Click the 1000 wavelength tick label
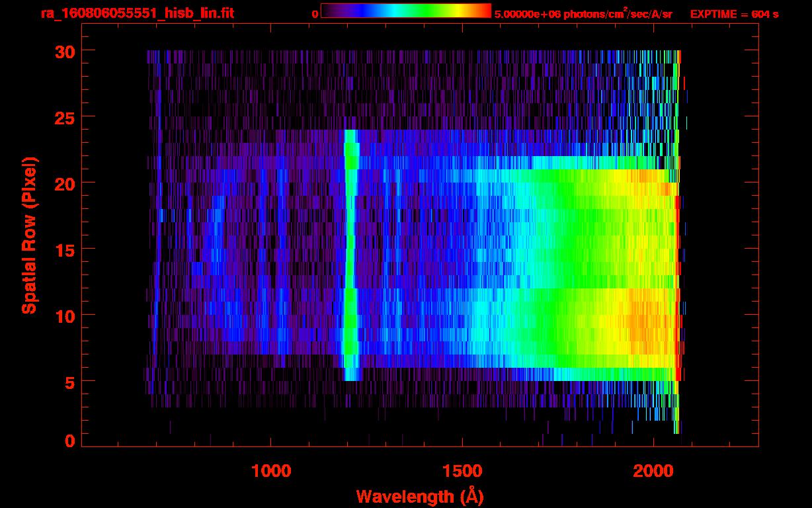Screen dimensions: 812x508 [x=271, y=471]
